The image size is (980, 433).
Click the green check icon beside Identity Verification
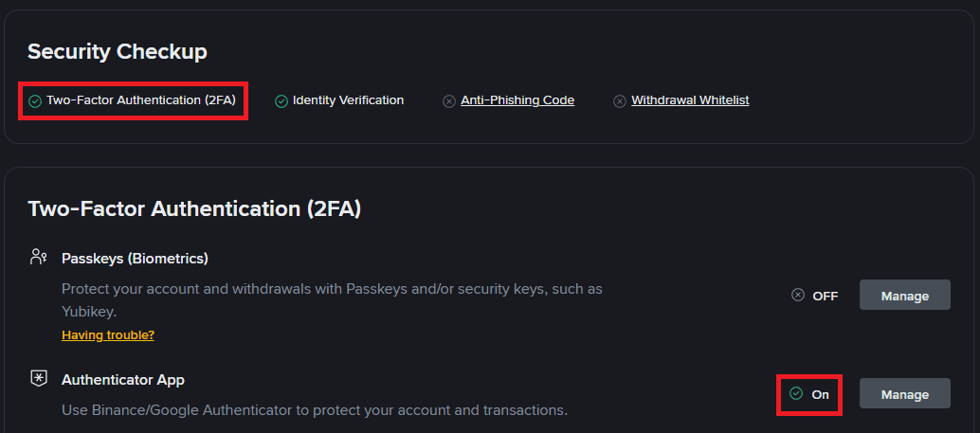coord(281,100)
